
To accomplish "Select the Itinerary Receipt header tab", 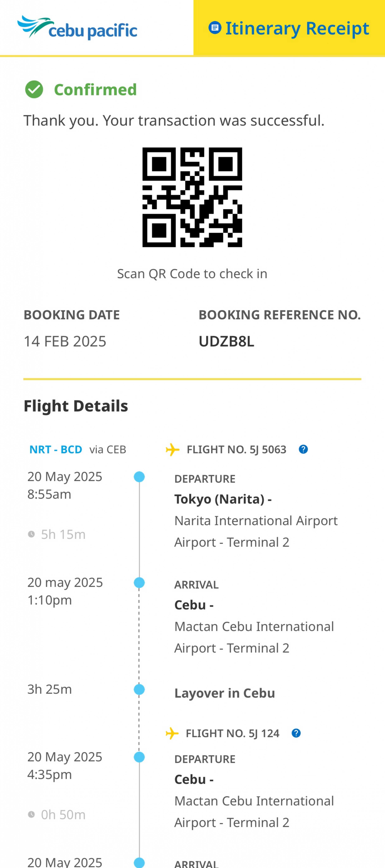I will (x=289, y=28).
